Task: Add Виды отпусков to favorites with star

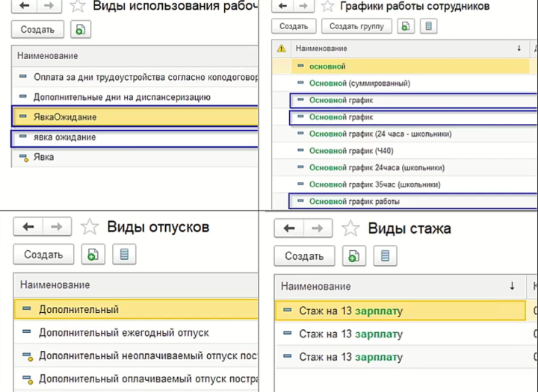Action: [x=89, y=227]
